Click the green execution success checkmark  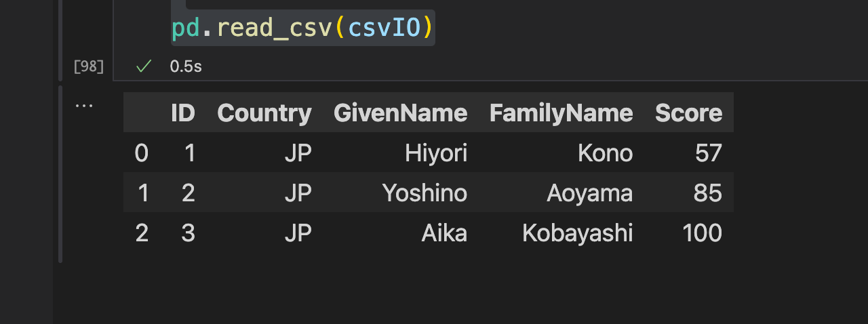tap(143, 66)
